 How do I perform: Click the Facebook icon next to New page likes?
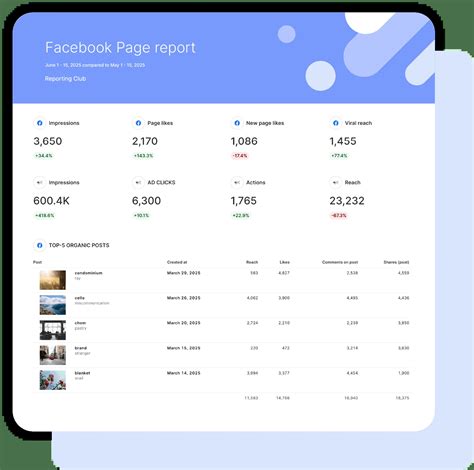click(x=237, y=123)
